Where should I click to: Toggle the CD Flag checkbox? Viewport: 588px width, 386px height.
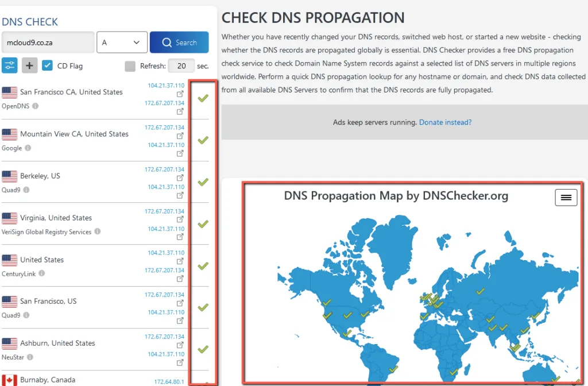click(47, 65)
